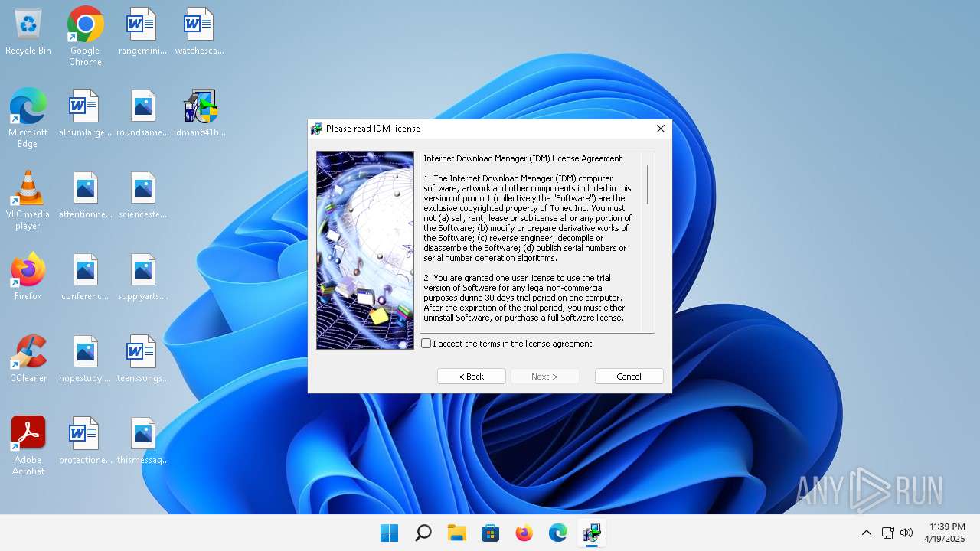Select the scienceste image file icon

(x=142, y=196)
